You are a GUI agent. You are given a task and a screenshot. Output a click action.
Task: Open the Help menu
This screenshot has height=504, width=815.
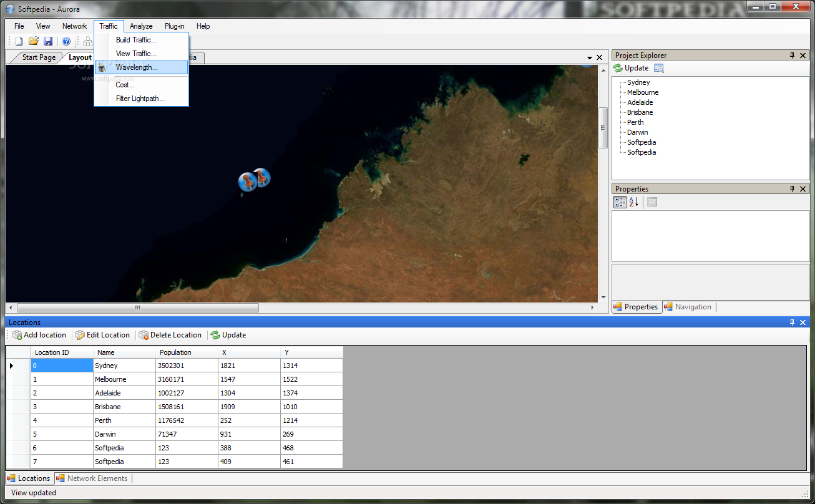point(203,26)
